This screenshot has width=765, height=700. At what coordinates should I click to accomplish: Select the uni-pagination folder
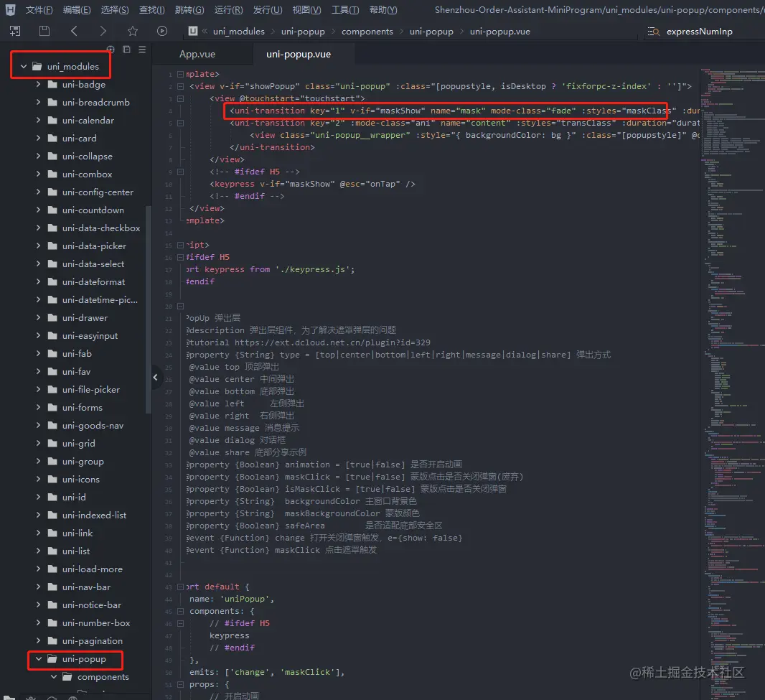(92, 641)
